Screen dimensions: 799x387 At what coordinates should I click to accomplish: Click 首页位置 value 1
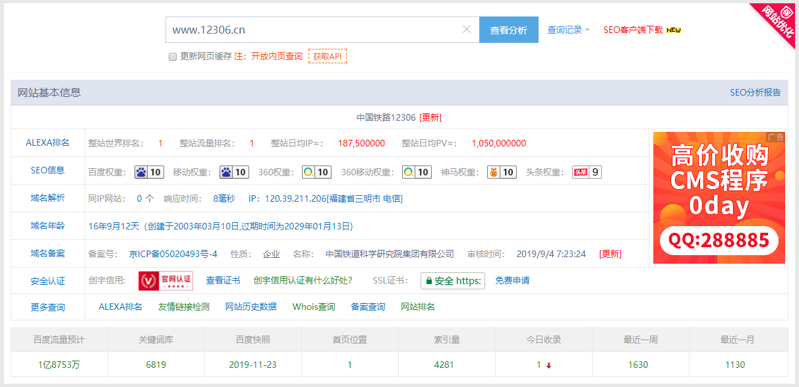(x=350, y=365)
